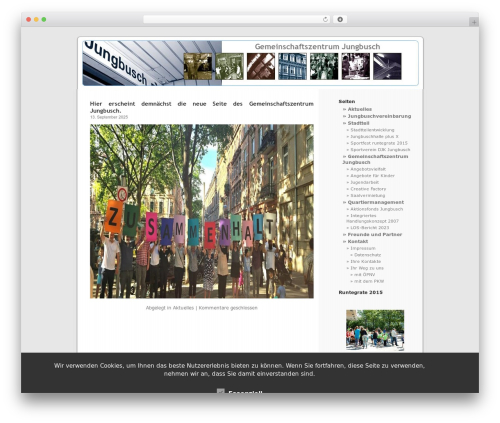Go to Angebotsvielfalt subpage
This screenshot has width=500, height=423.
368,169
